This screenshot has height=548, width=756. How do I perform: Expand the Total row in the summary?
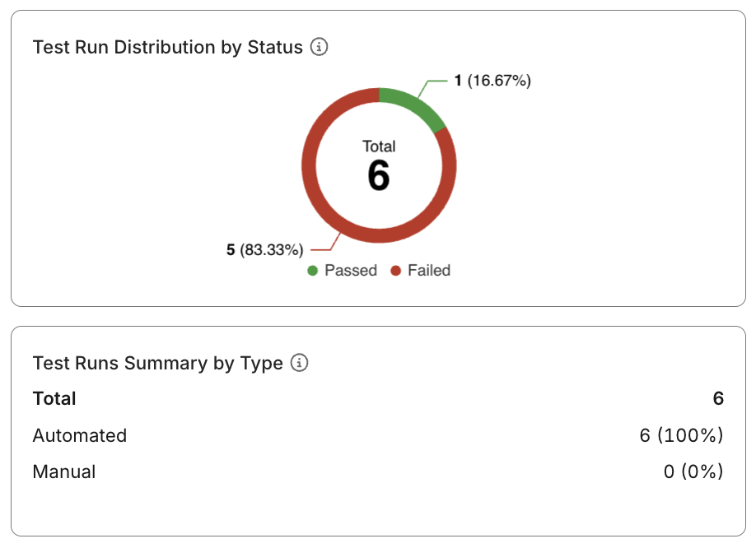[54, 398]
